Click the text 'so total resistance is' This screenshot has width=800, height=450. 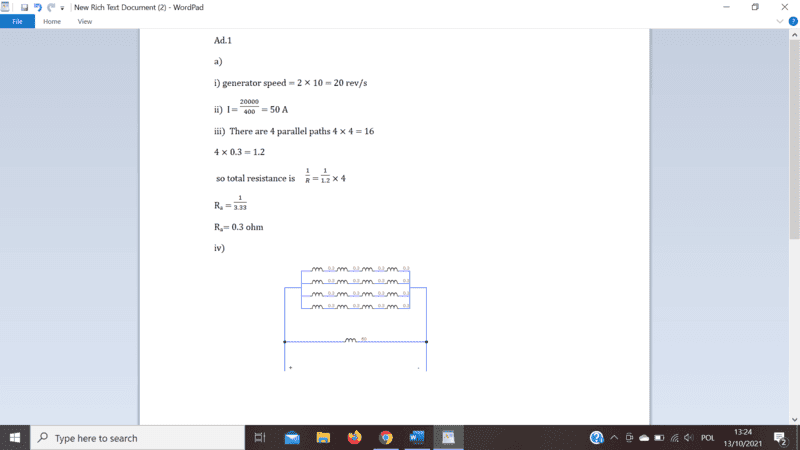[256, 179]
